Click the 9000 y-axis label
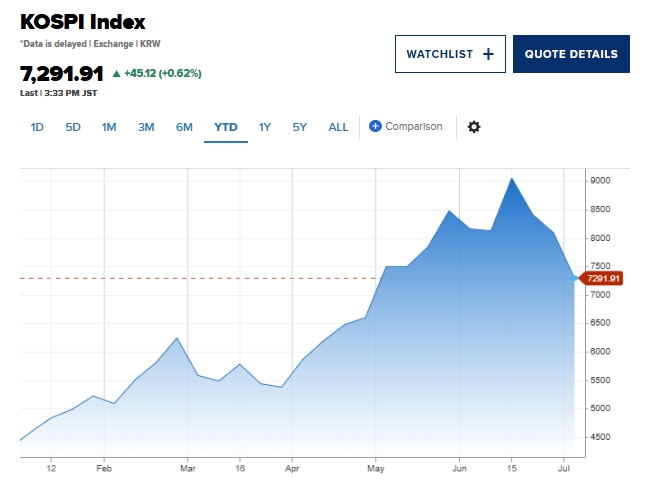The width and height of the screenshot is (645, 497). (x=600, y=181)
